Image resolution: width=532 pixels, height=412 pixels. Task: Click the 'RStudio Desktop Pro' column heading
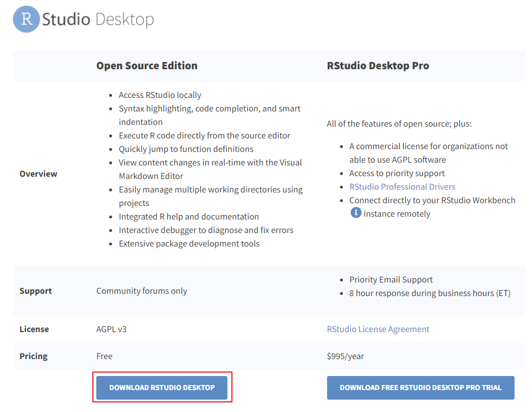pyautogui.click(x=378, y=65)
